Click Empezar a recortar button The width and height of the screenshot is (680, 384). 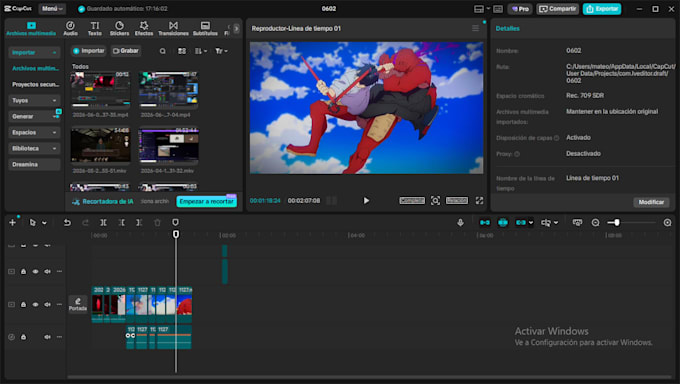tap(206, 201)
